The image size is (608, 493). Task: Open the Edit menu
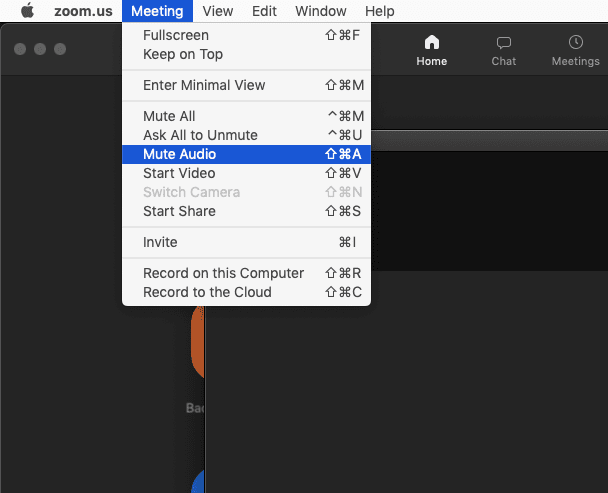(264, 11)
